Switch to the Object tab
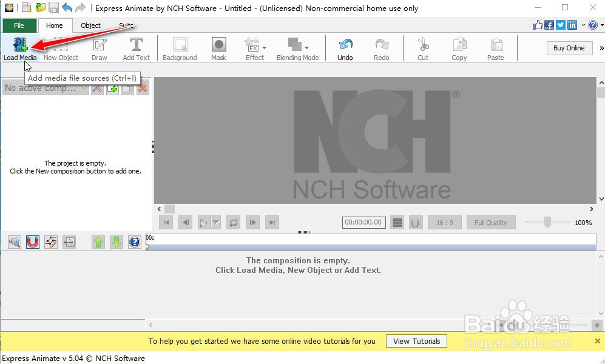Screen dimensions: 605x364 (x=90, y=25)
